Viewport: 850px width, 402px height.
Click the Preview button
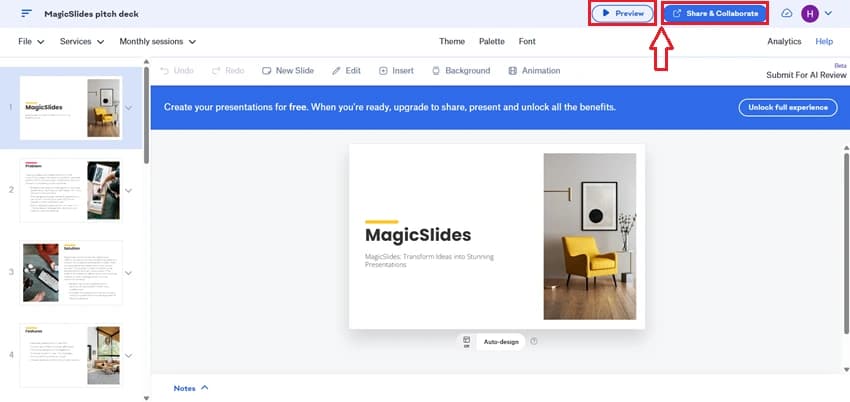pyautogui.click(x=623, y=14)
